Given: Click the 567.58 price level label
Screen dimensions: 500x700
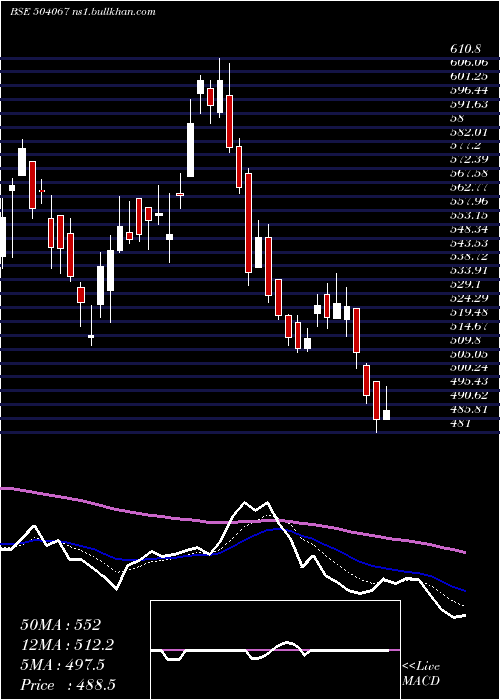Looking at the screenshot, I should tap(469, 173).
